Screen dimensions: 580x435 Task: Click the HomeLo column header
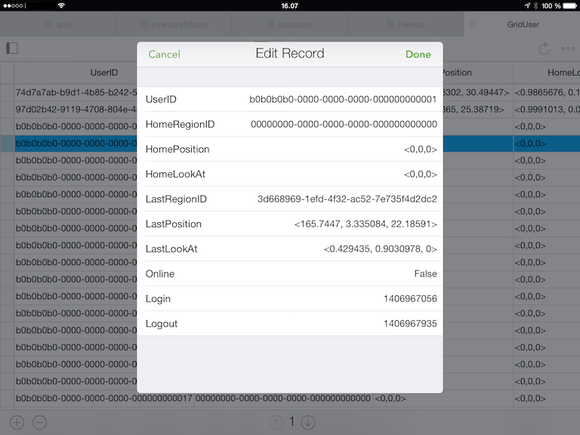coord(547,72)
